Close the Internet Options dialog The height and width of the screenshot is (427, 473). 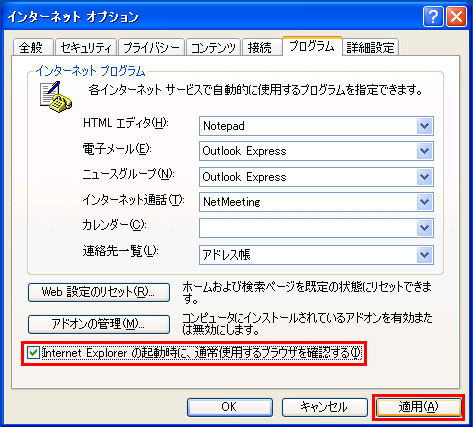pos(456,17)
